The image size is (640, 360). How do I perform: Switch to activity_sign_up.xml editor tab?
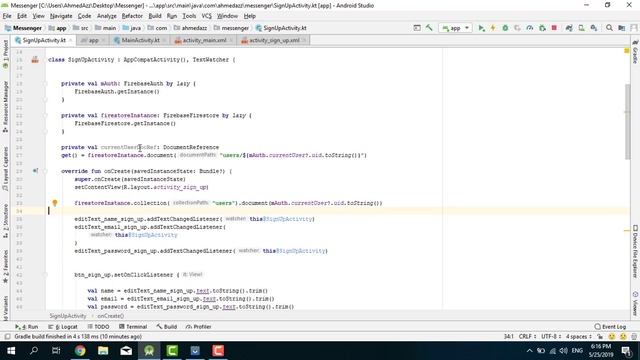click(x=274, y=40)
